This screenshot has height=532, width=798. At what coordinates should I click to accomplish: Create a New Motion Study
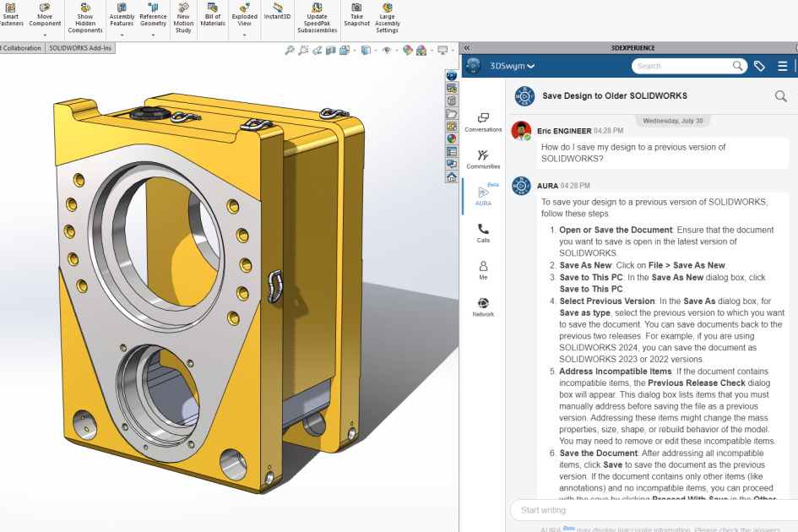coord(183,15)
